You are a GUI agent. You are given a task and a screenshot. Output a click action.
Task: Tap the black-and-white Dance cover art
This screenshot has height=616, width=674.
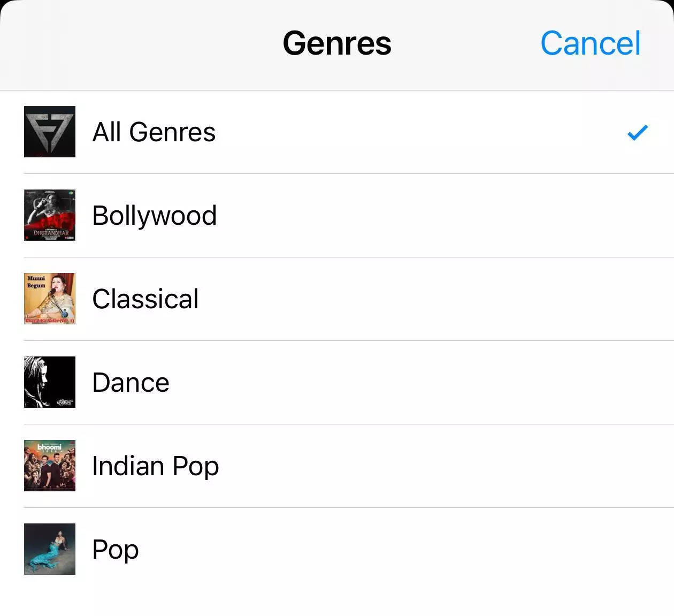pos(50,382)
